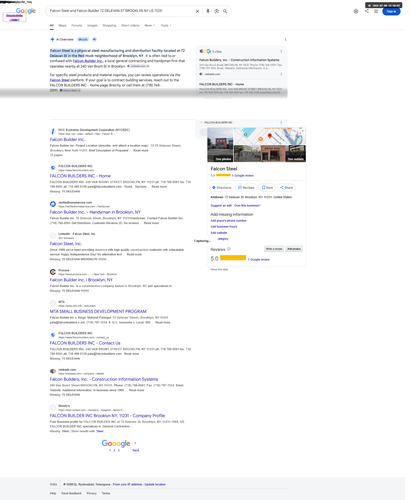Expand the Tools dropdown
The width and height of the screenshot is (410, 500).
(x=166, y=25)
